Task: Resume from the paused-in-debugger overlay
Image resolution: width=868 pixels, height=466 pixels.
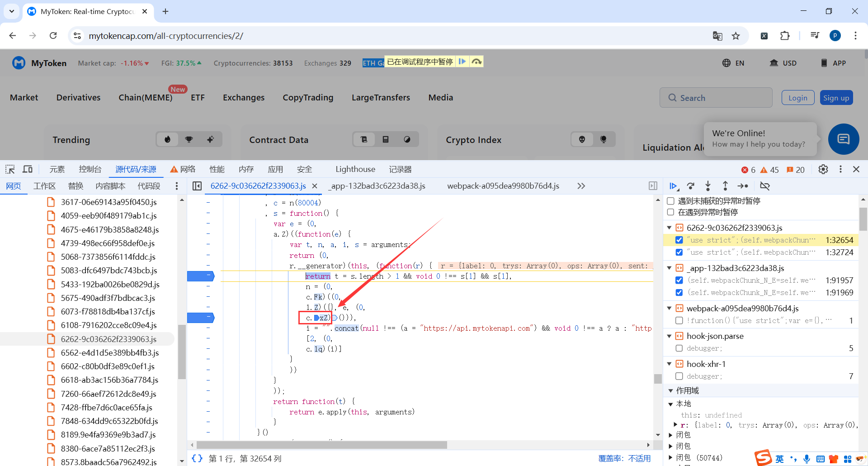Action: pos(462,62)
